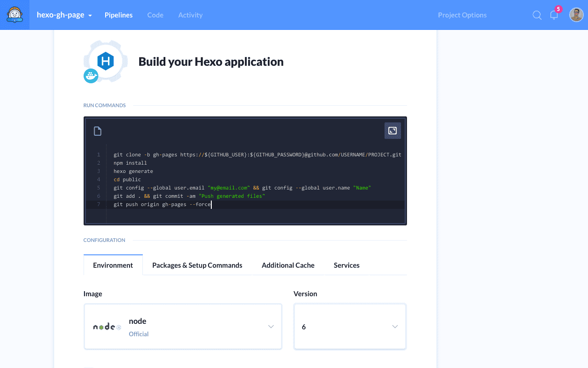Click the git clone command line
This screenshot has height=368, width=588.
pyautogui.click(x=257, y=155)
